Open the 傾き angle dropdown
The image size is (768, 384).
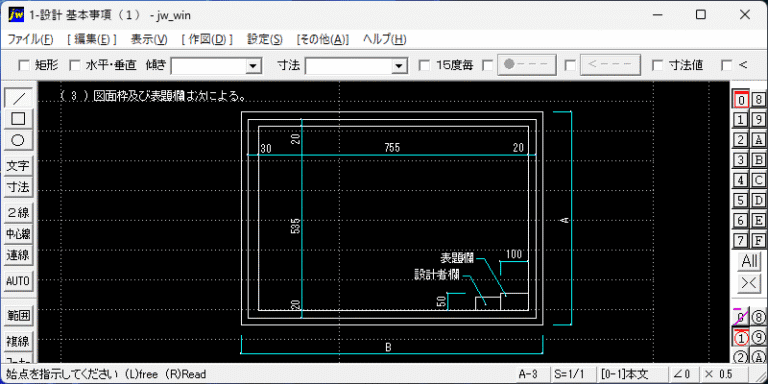[x=253, y=65]
